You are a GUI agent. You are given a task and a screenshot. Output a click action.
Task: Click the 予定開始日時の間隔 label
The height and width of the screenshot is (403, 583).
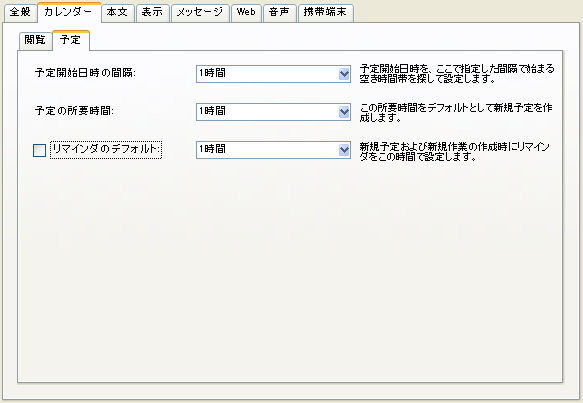point(85,73)
